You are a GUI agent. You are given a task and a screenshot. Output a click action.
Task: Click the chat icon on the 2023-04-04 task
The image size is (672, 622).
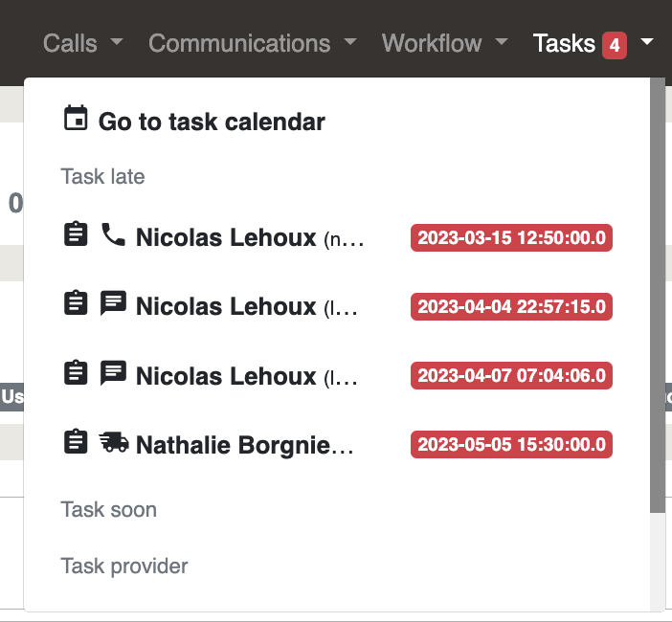coord(113,302)
